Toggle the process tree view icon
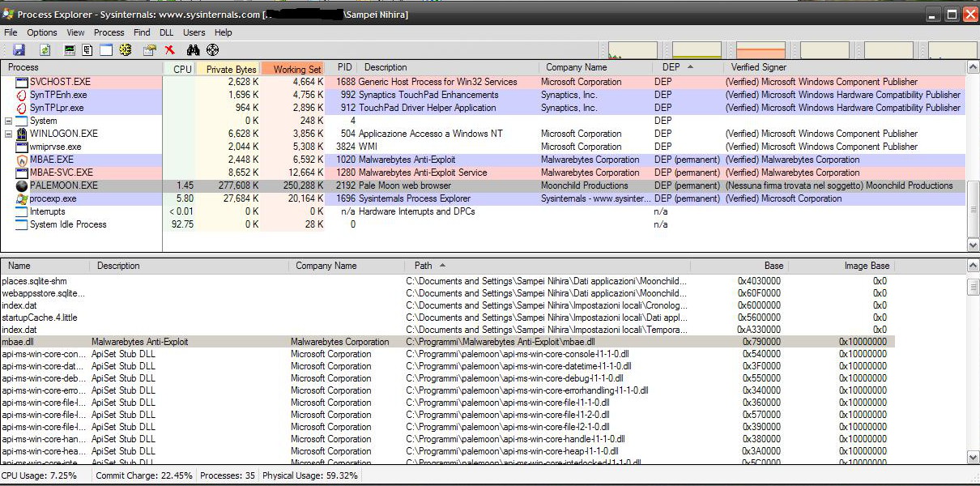The width and height of the screenshot is (980, 486). pos(87,50)
